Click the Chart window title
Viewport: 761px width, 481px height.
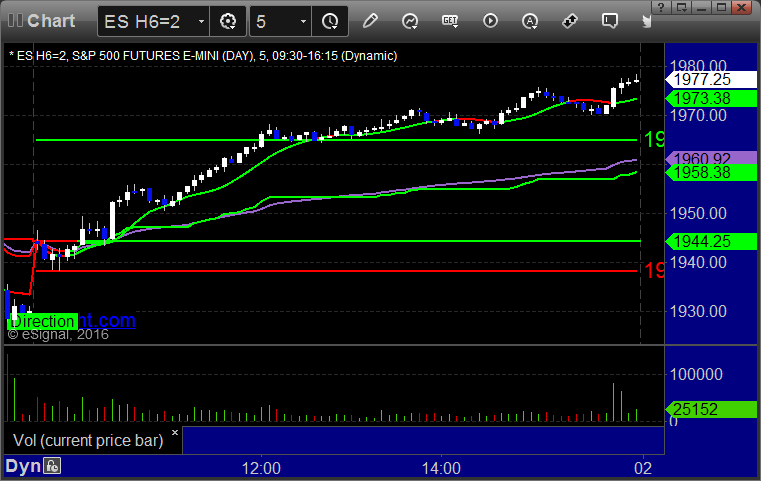[x=51, y=21]
